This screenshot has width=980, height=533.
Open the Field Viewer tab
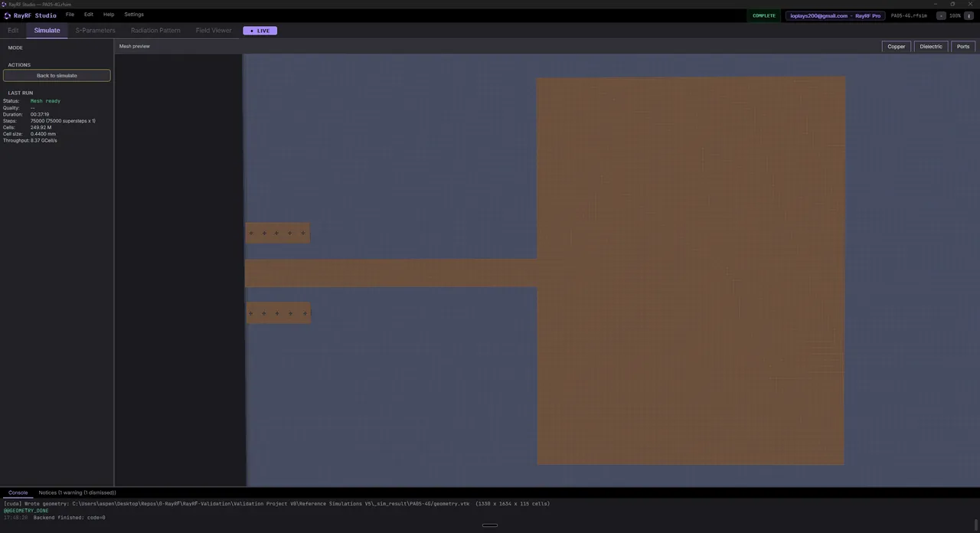(x=214, y=31)
